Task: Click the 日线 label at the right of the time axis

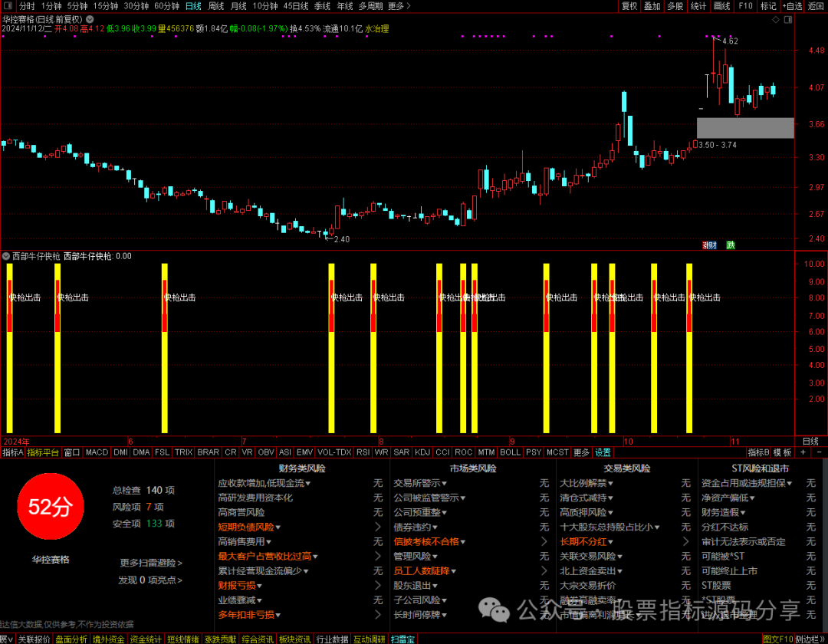Action: coord(810,442)
